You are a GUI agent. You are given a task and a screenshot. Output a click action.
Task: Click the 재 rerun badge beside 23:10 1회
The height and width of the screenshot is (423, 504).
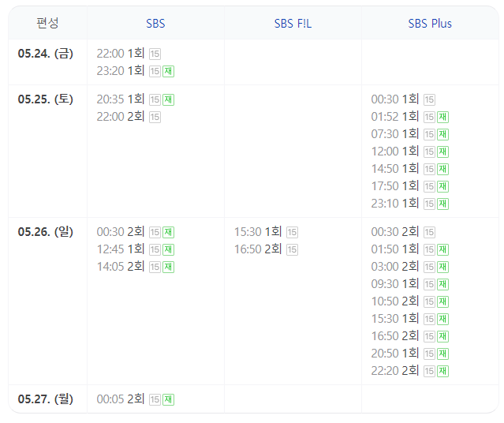(443, 204)
